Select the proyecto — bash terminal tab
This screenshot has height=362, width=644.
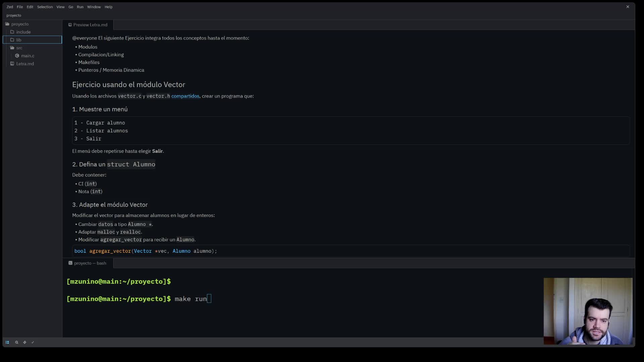pyautogui.click(x=88, y=263)
